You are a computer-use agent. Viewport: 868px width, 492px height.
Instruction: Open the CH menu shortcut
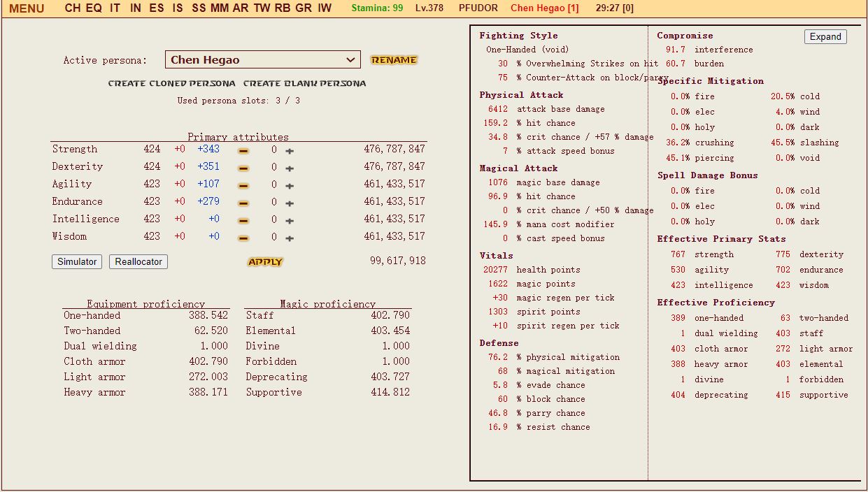[x=72, y=8]
